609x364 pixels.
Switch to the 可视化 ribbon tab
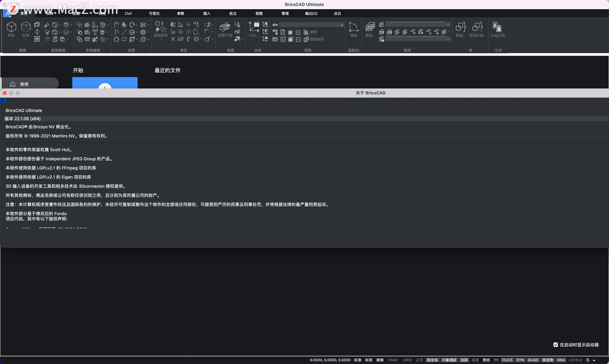pyautogui.click(x=154, y=13)
